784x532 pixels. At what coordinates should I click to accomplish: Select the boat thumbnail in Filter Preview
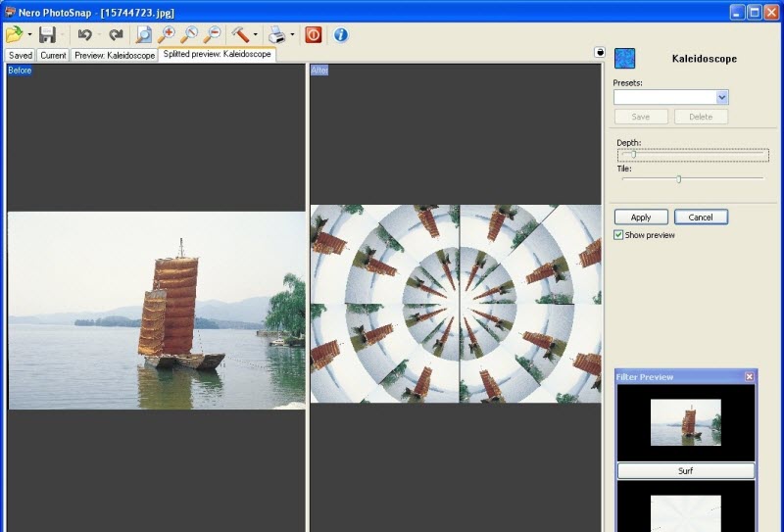click(x=685, y=422)
